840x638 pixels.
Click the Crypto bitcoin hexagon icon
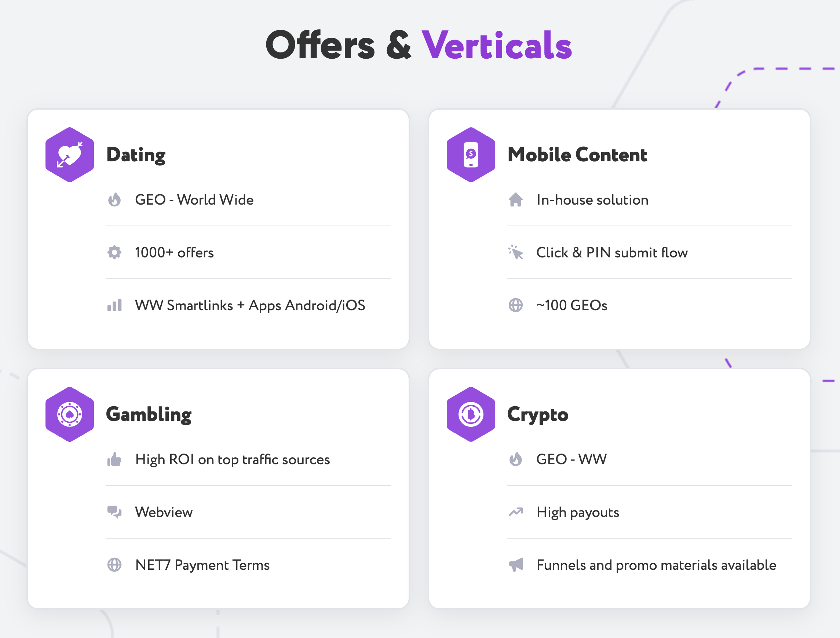click(x=471, y=414)
